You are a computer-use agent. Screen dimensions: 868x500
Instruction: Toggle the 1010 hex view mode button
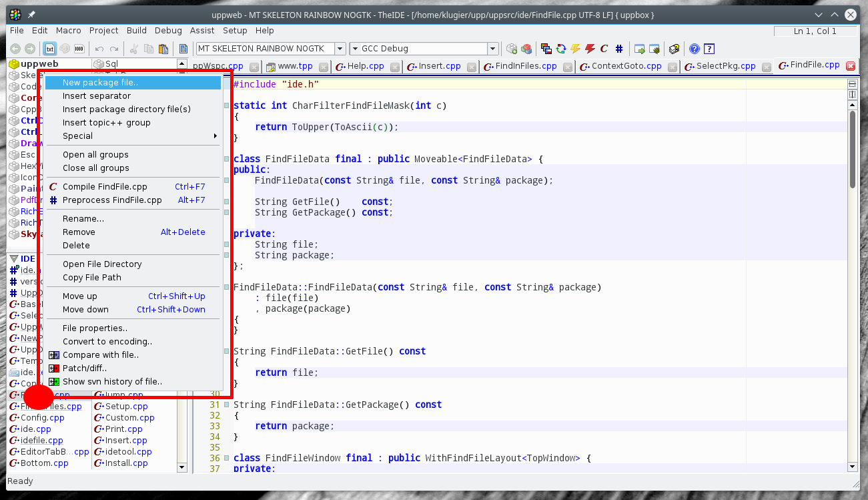click(79, 49)
